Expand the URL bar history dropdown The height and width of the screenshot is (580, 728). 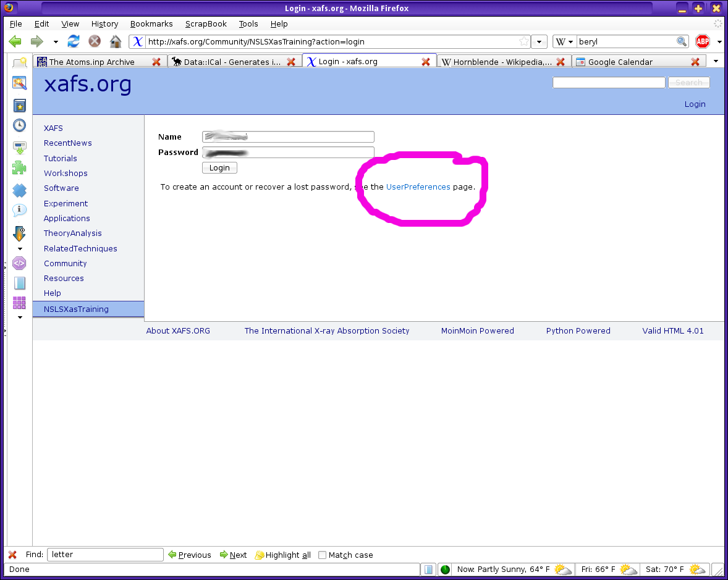click(x=540, y=42)
